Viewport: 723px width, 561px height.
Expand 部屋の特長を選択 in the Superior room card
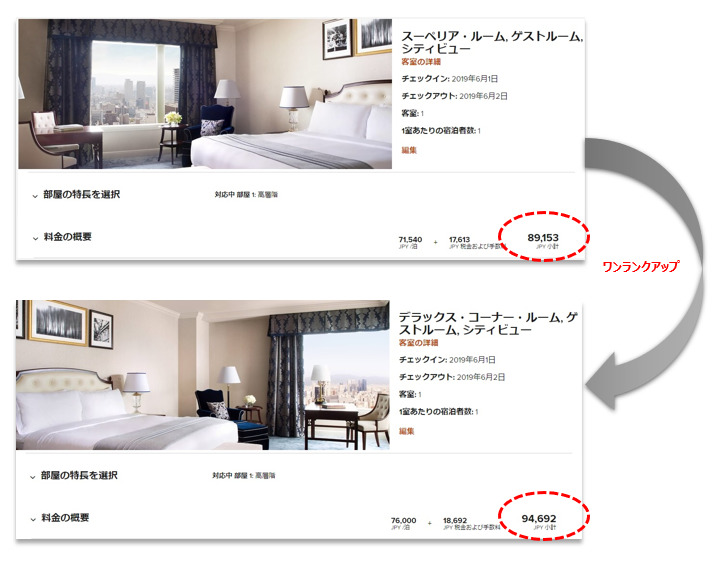(x=76, y=195)
